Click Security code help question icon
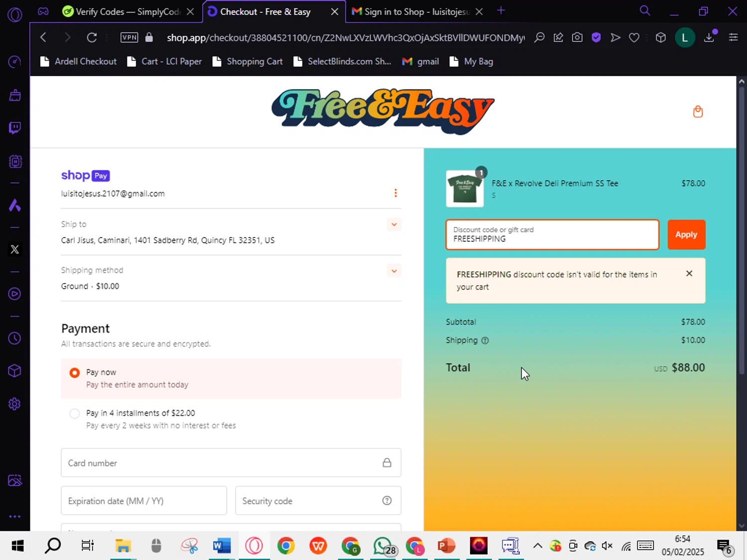747x560 pixels. coord(387,501)
